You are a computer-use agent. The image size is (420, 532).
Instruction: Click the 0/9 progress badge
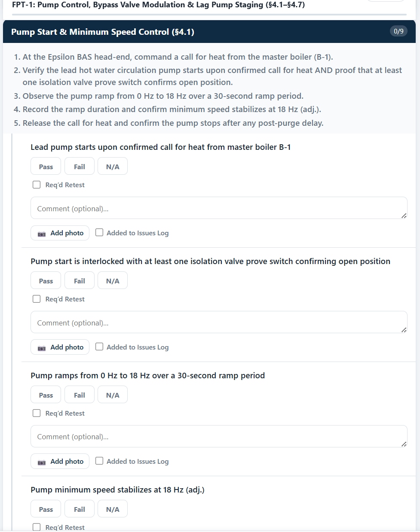click(399, 31)
